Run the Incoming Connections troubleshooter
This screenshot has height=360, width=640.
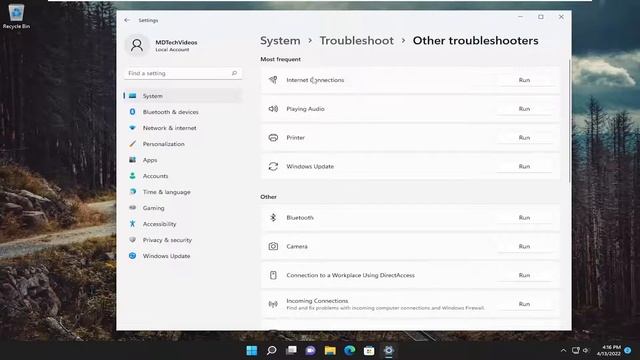[x=524, y=304]
